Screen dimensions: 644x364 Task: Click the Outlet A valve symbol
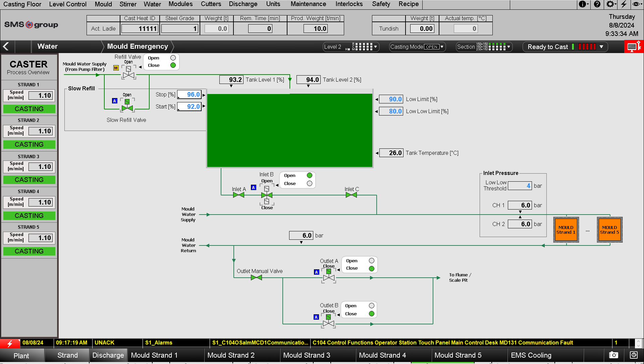point(329,276)
